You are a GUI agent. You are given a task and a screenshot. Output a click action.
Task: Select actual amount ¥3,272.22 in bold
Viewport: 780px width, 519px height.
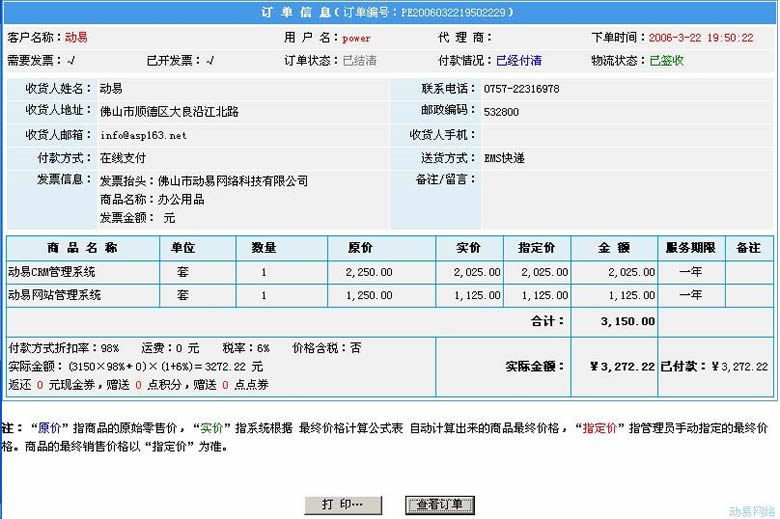coord(622,367)
